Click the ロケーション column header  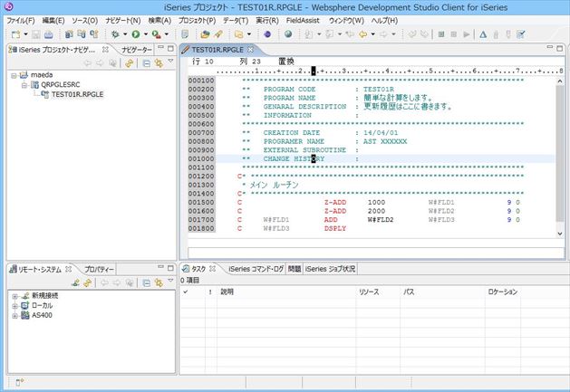click(x=503, y=292)
